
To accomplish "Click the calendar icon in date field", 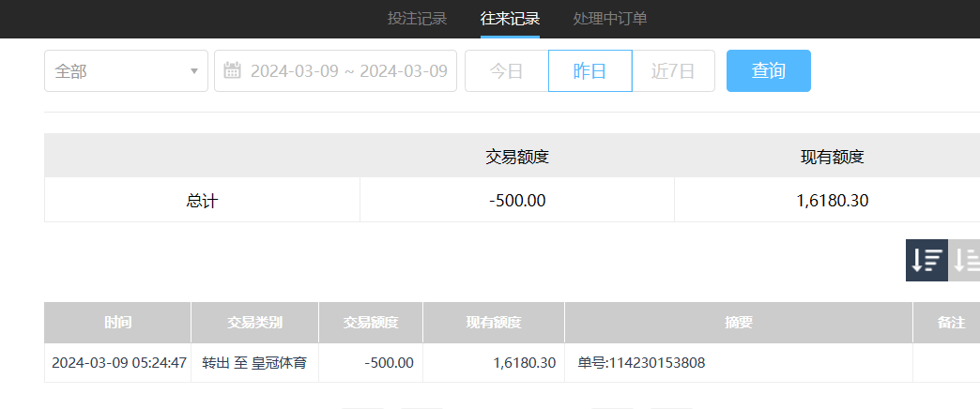I will [233, 71].
